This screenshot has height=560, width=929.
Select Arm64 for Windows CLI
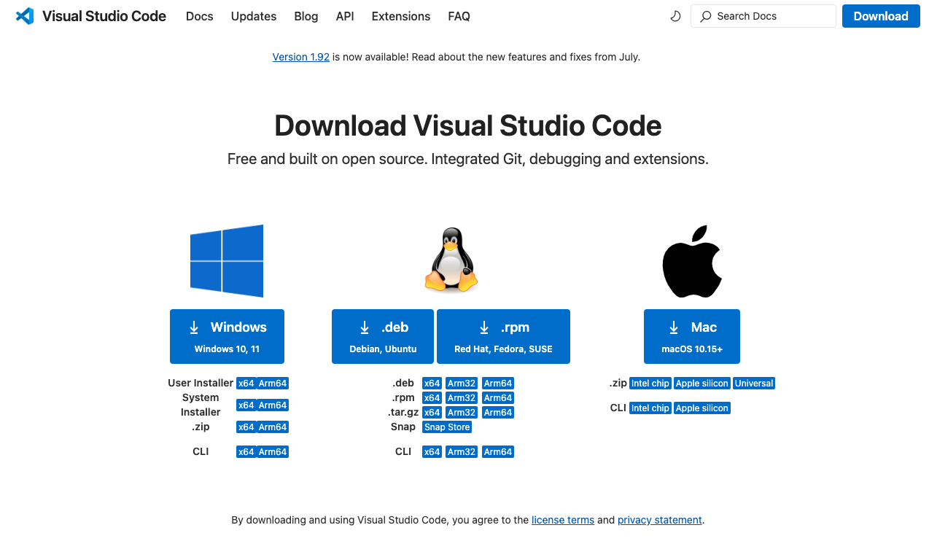point(273,452)
